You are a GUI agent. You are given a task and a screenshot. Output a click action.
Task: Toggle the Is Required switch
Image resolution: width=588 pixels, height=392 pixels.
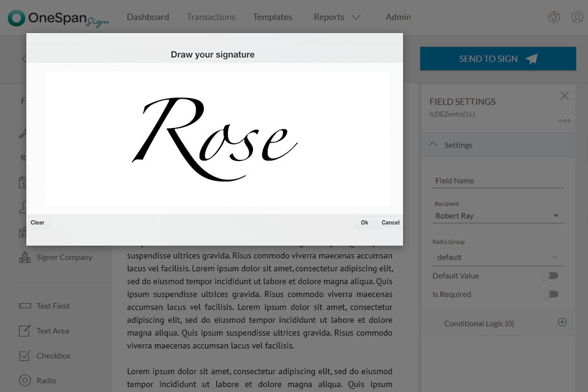pos(550,294)
